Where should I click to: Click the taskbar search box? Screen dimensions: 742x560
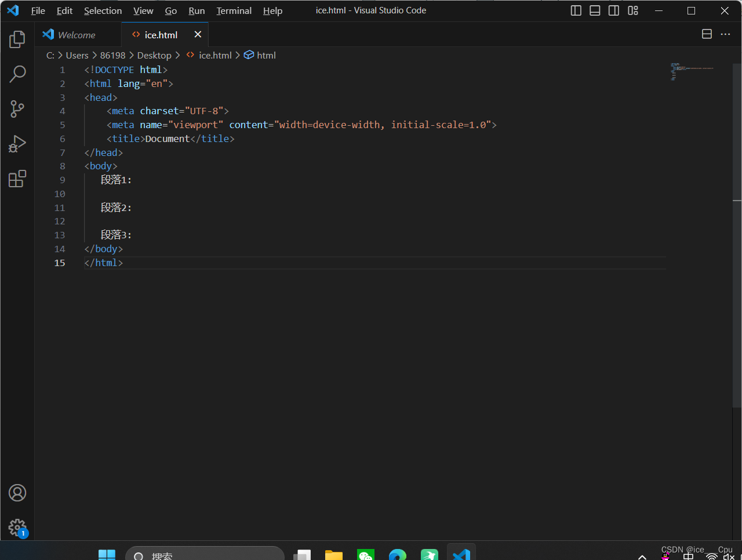pos(205,554)
